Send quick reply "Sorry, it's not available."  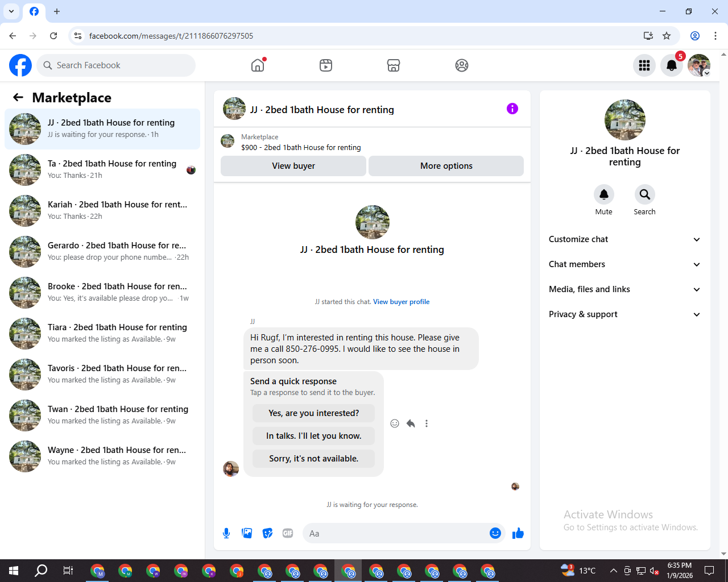(314, 459)
